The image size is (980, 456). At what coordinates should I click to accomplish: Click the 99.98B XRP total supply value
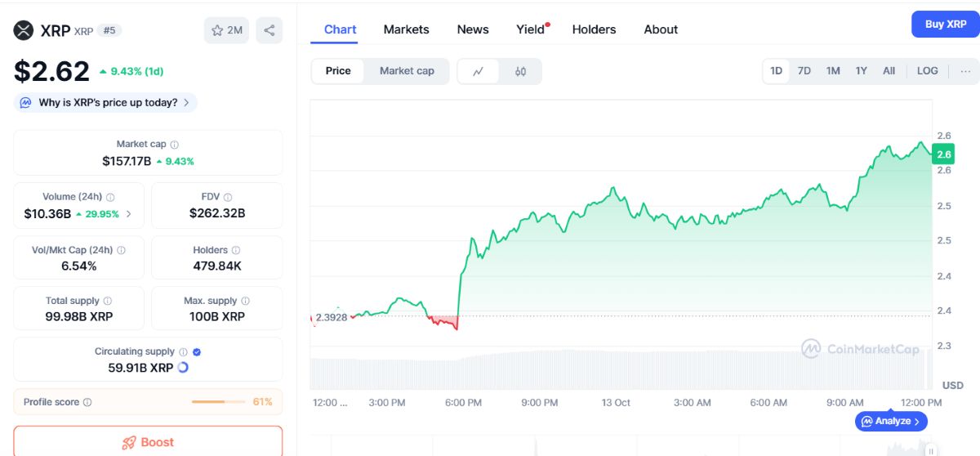[x=79, y=316]
